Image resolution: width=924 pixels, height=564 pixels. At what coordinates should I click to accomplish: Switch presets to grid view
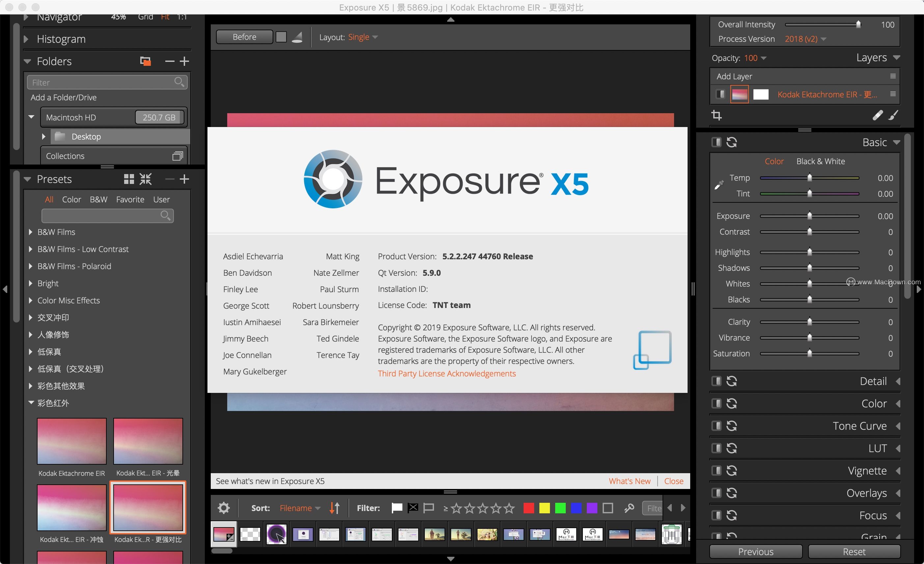pos(129,179)
